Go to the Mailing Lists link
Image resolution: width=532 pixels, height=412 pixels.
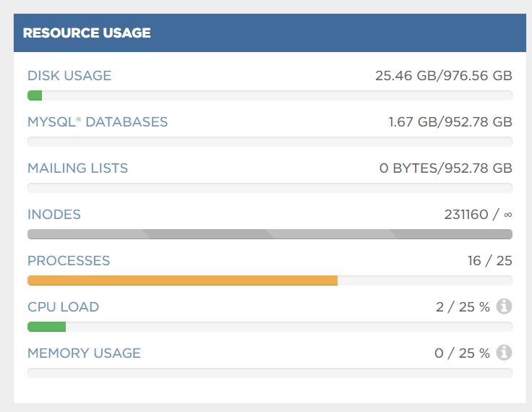pyautogui.click(x=77, y=168)
